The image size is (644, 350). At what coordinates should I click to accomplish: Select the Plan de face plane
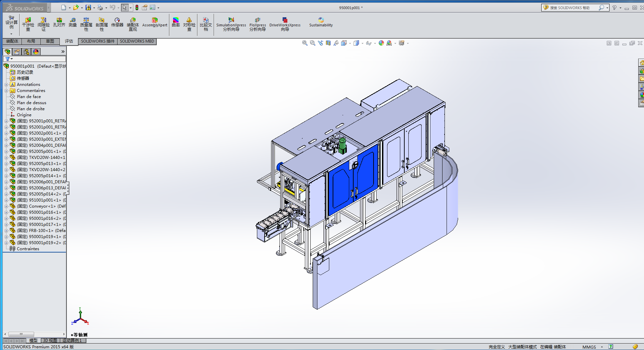tap(29, 97)
